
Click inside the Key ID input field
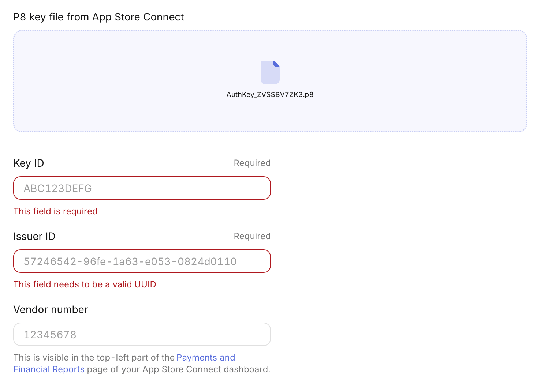[x=142, y=188]
